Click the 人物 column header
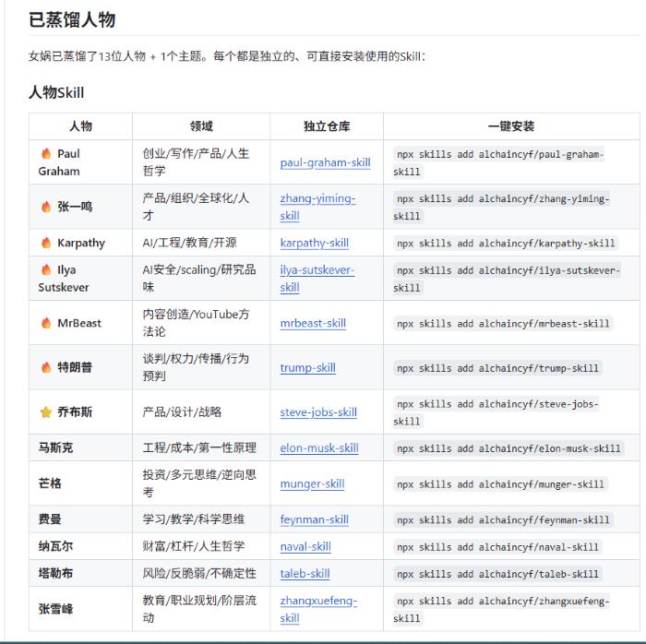Viewport: 646px width, 644px height. click(x=81, y=126)
